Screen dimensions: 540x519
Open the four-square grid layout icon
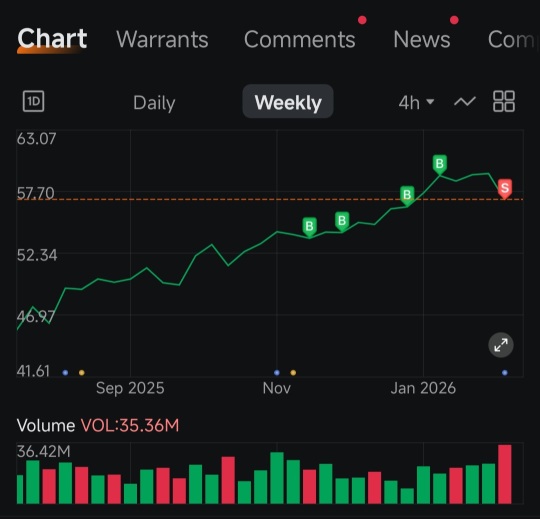coord(504,101)
